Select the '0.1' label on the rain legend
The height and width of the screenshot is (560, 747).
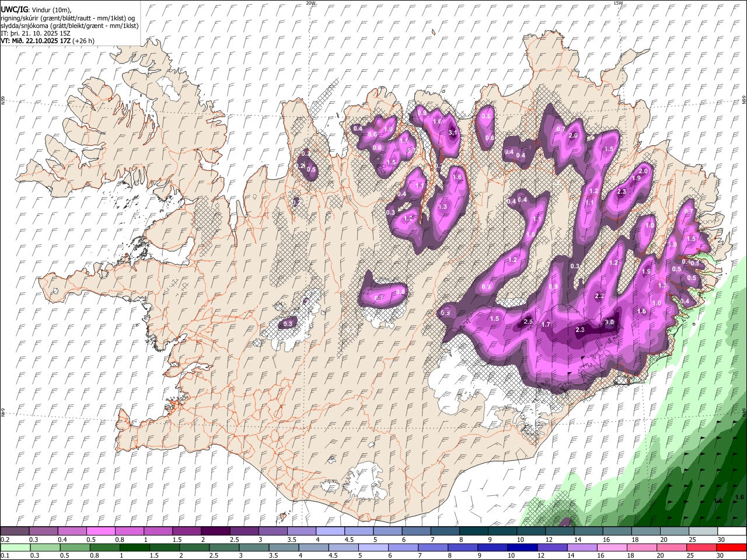pyautogui.click(x=5, y=555)
